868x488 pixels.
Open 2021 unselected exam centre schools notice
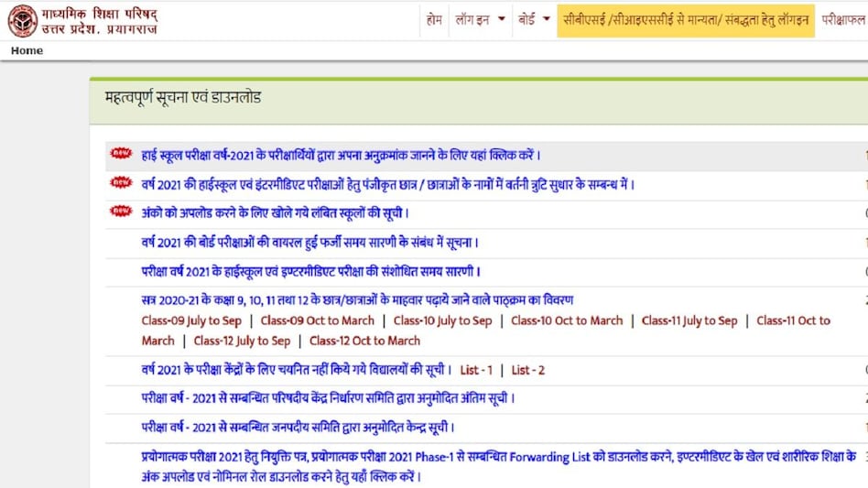pos(296,370)
